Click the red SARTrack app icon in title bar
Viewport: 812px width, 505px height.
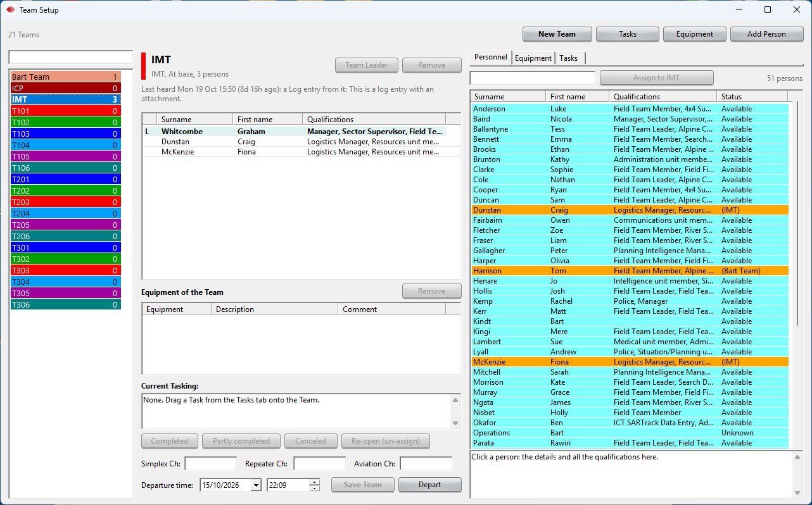tap(10, 9)
